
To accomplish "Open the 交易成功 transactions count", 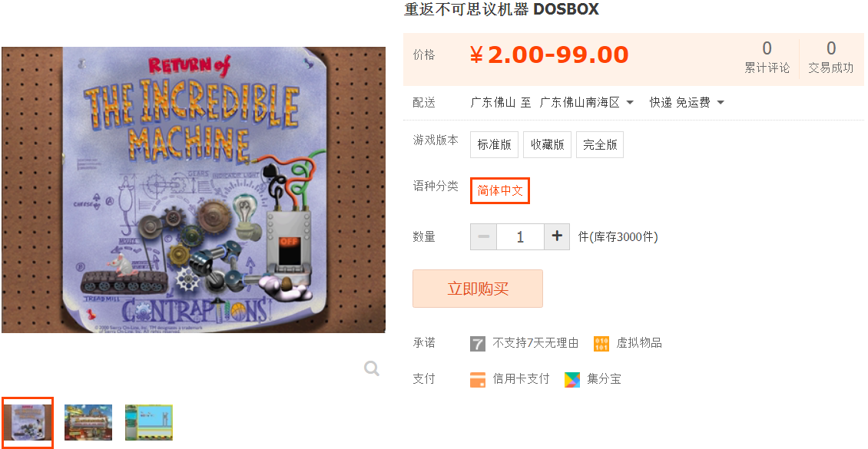I will 830,57.
